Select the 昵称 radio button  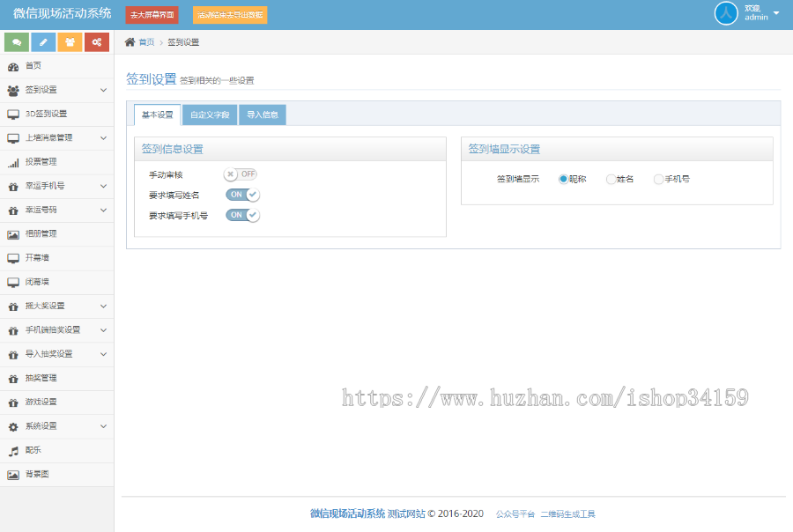pyautogui.click(x=563, y=179)
